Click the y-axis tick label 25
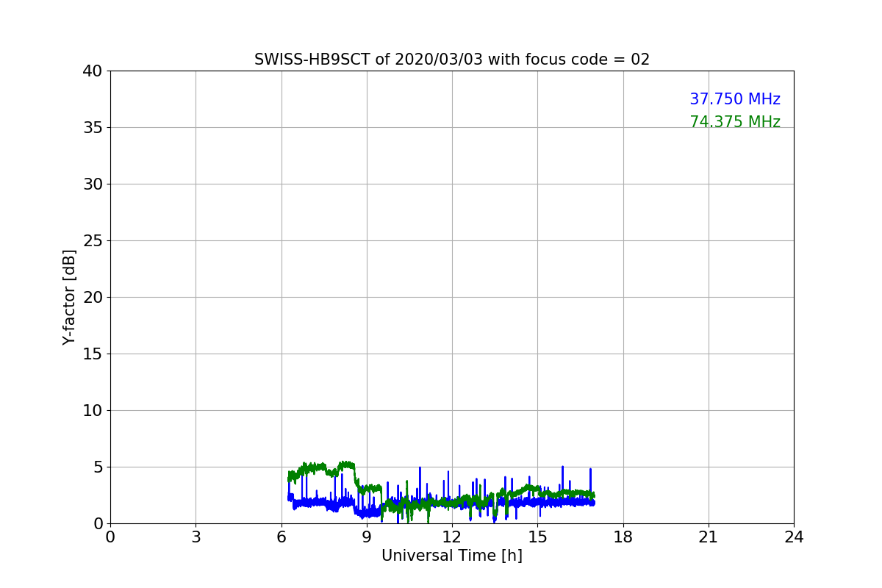The height and width of the screenshot is (588, 882). pyautogui.click(x=93, y=241)
